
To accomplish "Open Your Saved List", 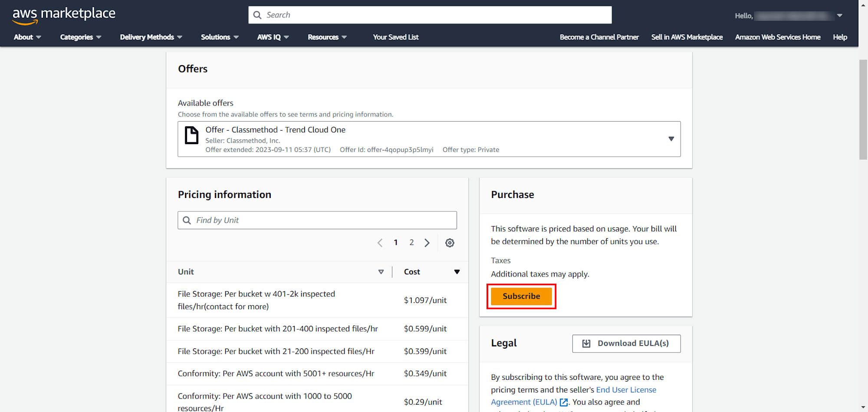I will coord(396,37).
